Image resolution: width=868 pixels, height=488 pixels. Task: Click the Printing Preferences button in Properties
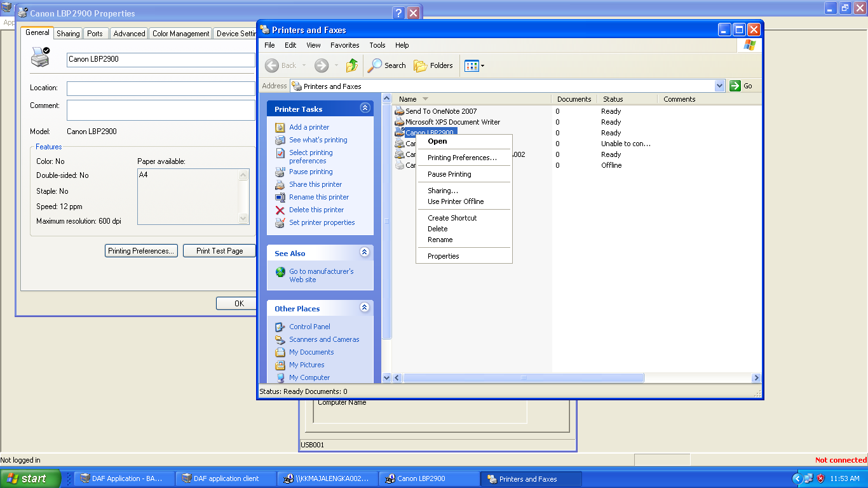[x=140, y=251]
